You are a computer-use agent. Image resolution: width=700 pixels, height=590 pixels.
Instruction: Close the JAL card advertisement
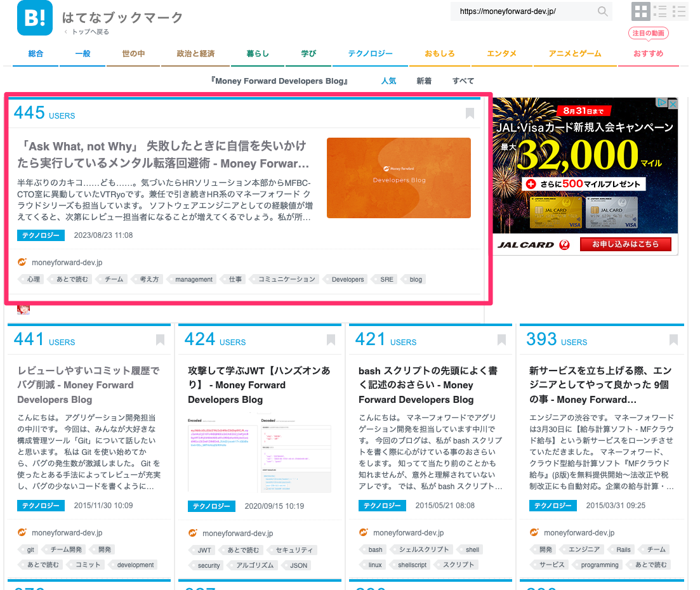point(673,103)
